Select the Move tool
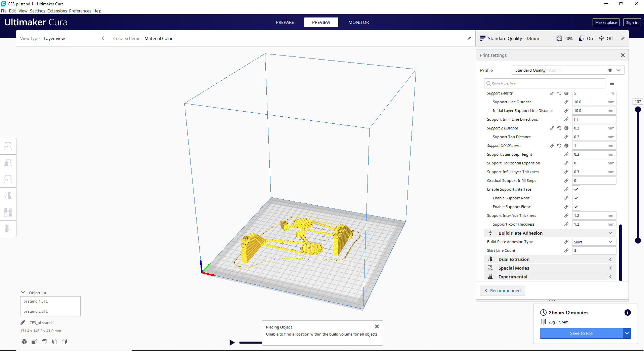 click(8, 146)
